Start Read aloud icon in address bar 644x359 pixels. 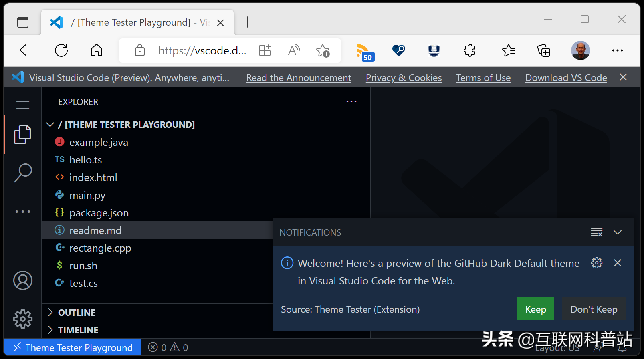tap(294, 50)
